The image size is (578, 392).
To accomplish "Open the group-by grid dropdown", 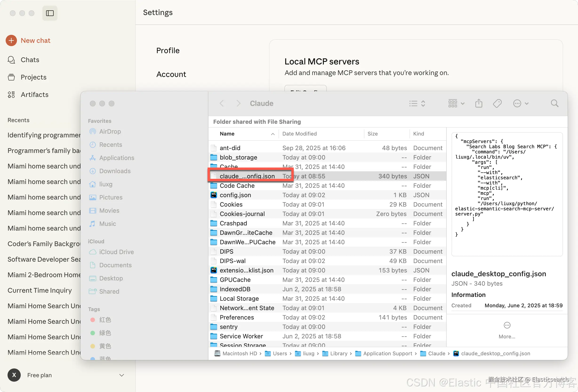I will [x=456, y=103].
